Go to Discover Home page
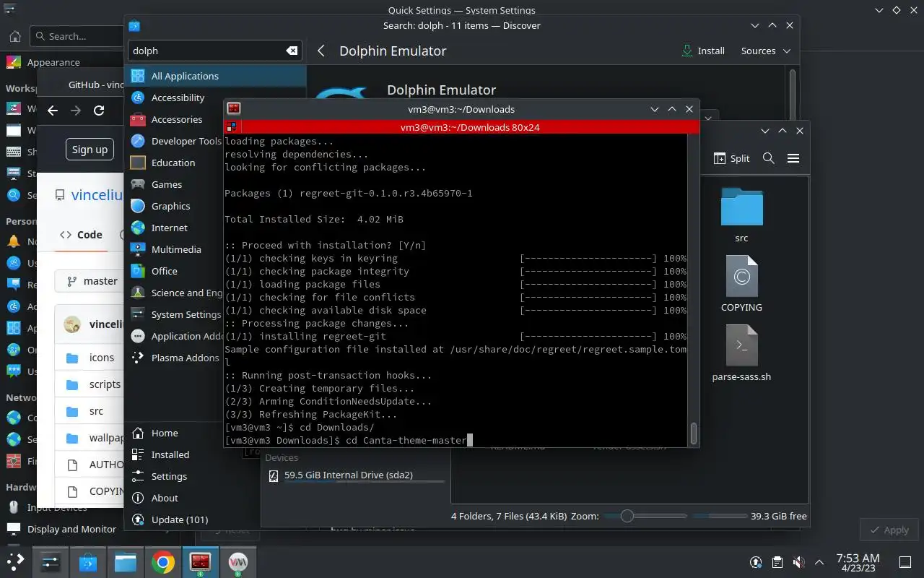 pyautogui.click(x=165, y=433)
